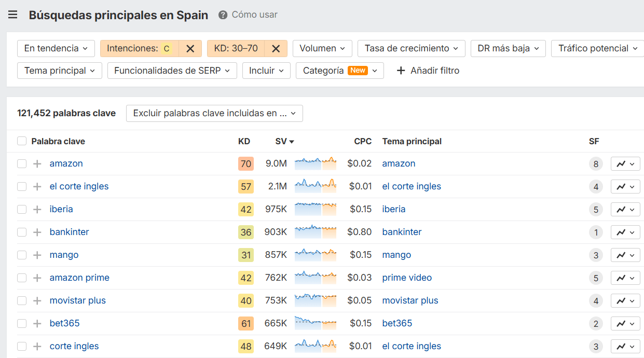Open the trend chart button for amazon row
The width and height of the screenshot is (644, 358).
(625, 164)
